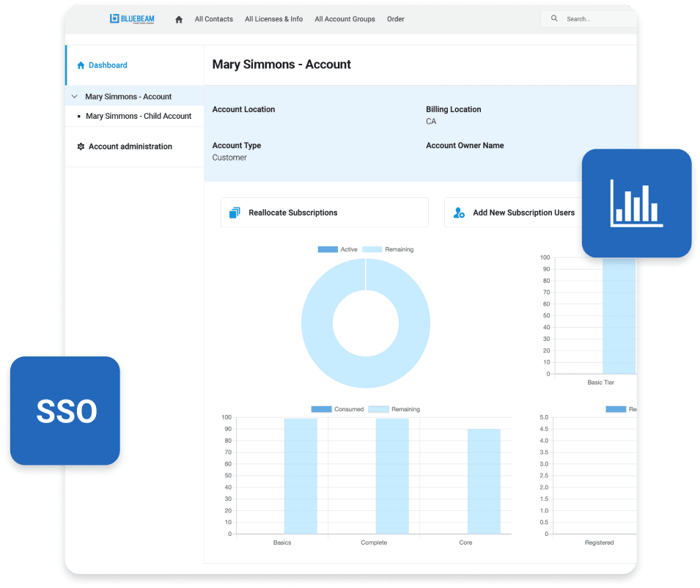Collapse the Mary Simmons - Account tree
The image size is (700, 588).
pos(74,96)
